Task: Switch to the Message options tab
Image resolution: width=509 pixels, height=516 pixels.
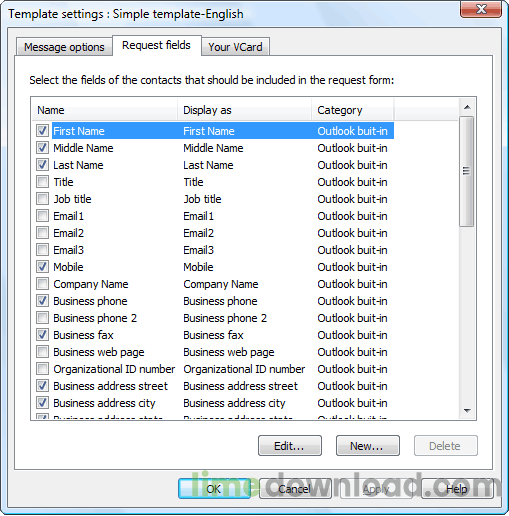Action: pos(64,47)
